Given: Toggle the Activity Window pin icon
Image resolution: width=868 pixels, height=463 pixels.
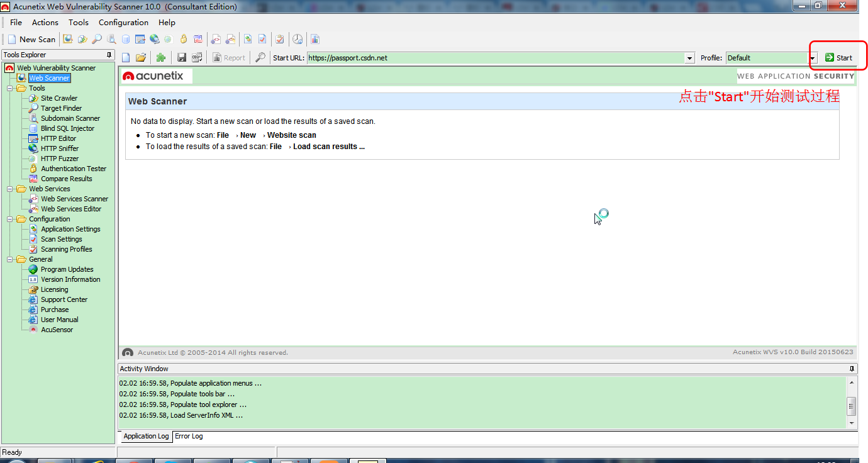Looking at the screenshot, I should [x=852, y=369].
